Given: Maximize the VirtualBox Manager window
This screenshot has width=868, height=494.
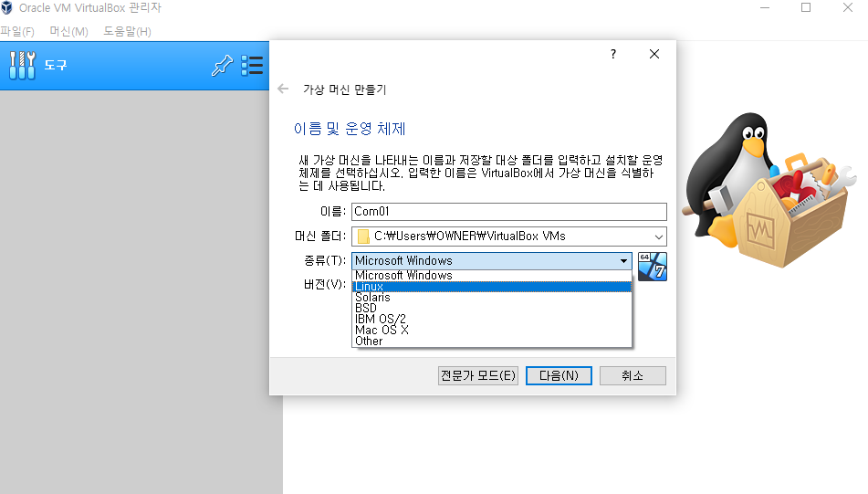Looking at the screenshot, I should click(x=806, y=7).
